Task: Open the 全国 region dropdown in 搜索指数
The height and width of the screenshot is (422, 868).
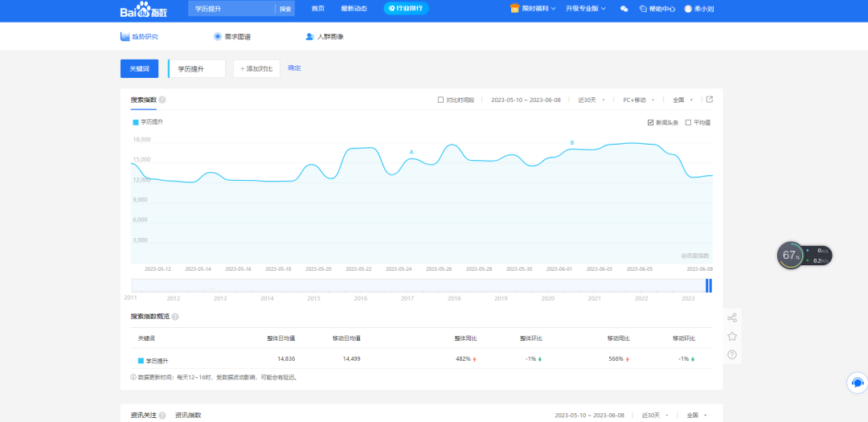Action: 682,100
